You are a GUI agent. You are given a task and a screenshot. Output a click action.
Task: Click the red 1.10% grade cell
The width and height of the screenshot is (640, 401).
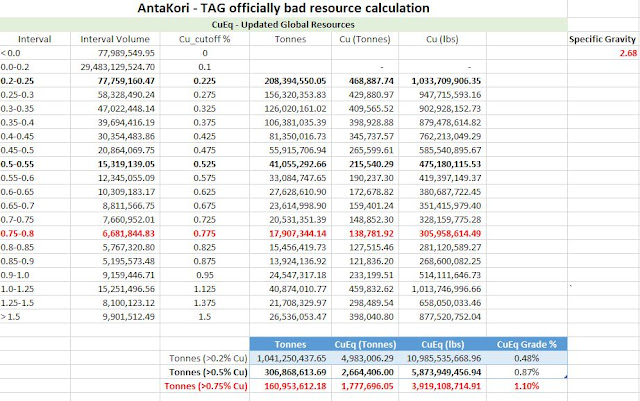527,386
